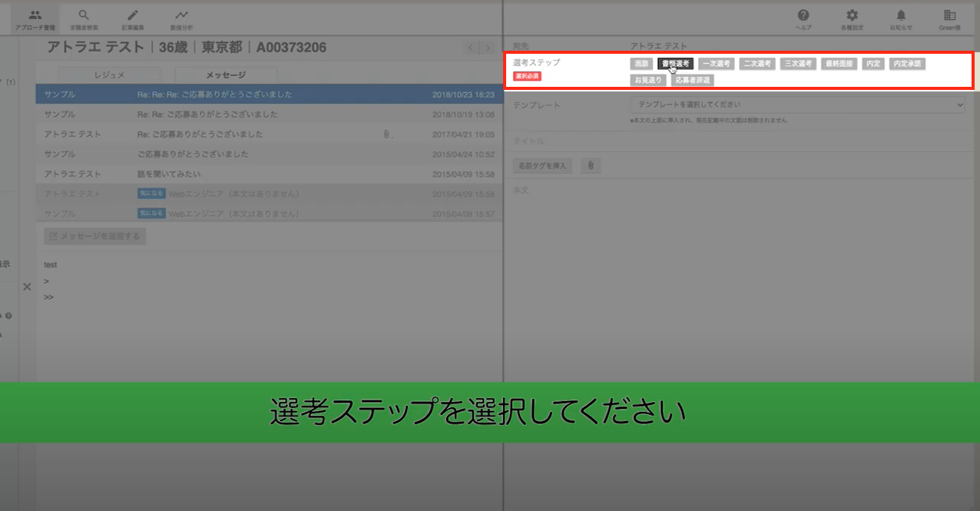This screenshot has width=980, height=511.
Task: Open the 記事編集 pencil icon
Action: pos(133,15)
